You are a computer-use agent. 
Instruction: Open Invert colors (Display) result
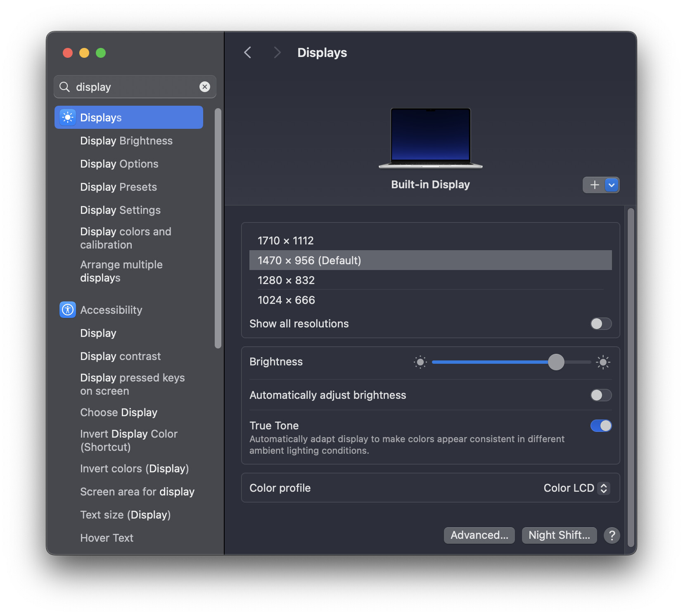tap(135, 469)
